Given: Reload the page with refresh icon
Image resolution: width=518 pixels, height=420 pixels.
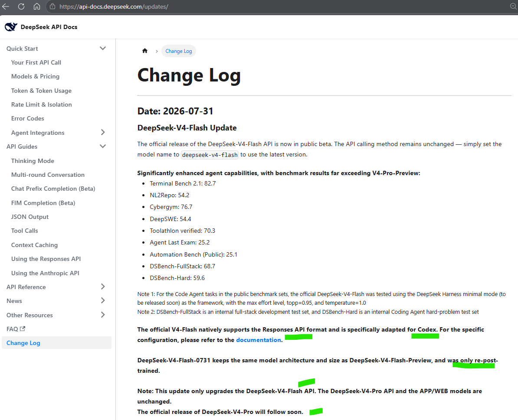Looking at the screenshot, I should coord(21,6).
